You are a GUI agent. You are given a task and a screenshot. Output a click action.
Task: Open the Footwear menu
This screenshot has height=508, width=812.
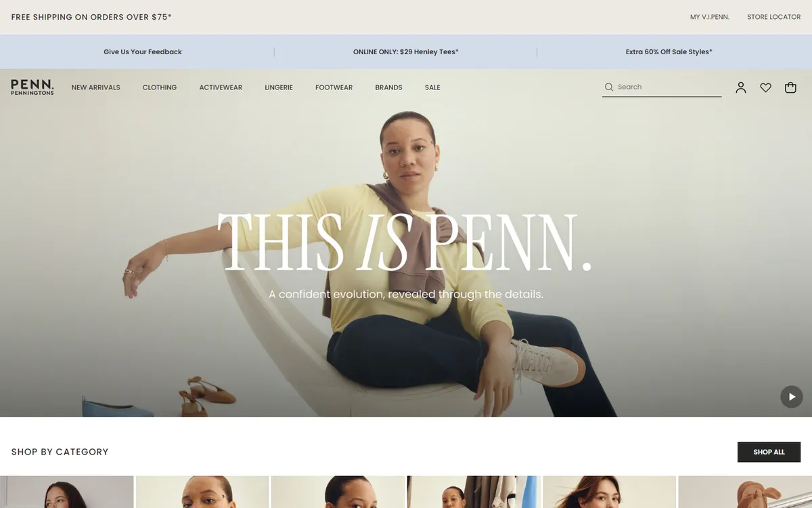[334, 87]
